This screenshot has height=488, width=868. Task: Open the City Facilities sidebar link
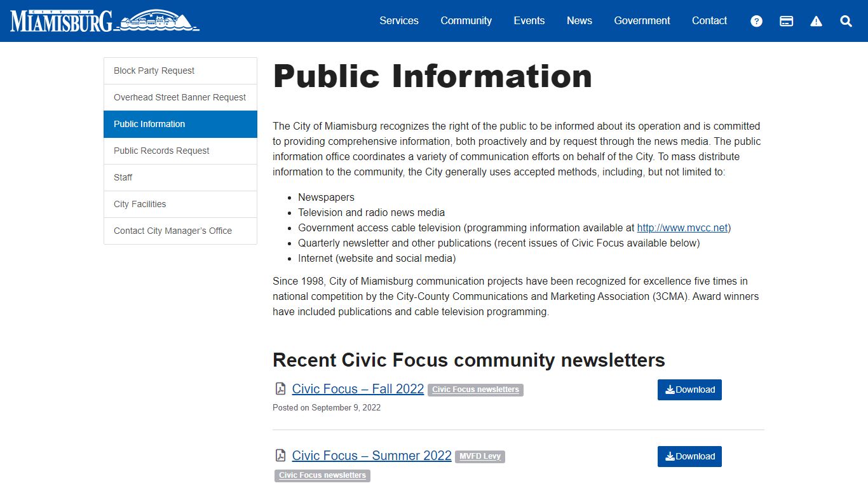tap(180, 204)
